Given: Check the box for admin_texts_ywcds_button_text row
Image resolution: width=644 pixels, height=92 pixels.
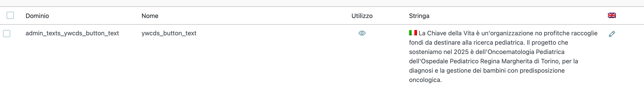Looking at the screenshot, I should 7,33.
